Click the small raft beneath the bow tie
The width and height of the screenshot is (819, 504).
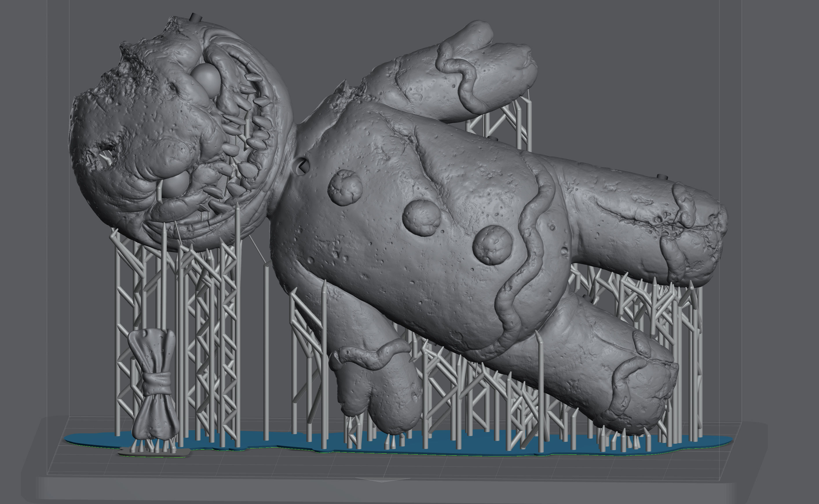[x=154, y=452]
